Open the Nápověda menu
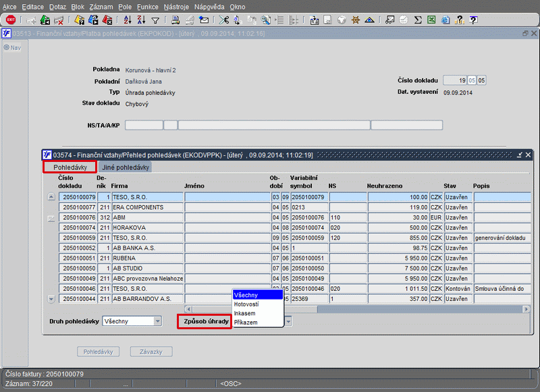This screenshot has height=392, width=540. click(209, 7)
